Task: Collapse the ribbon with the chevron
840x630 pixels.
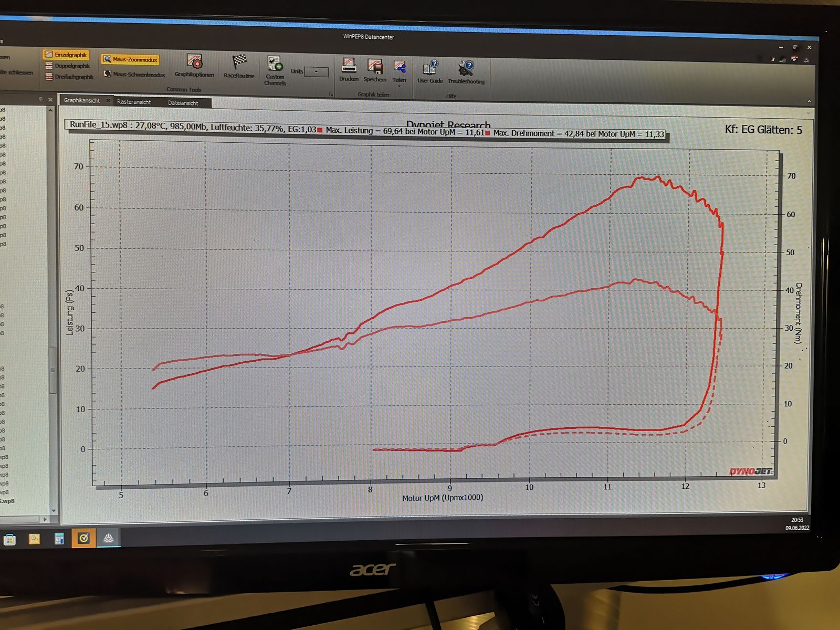Action: click(809, 101)
